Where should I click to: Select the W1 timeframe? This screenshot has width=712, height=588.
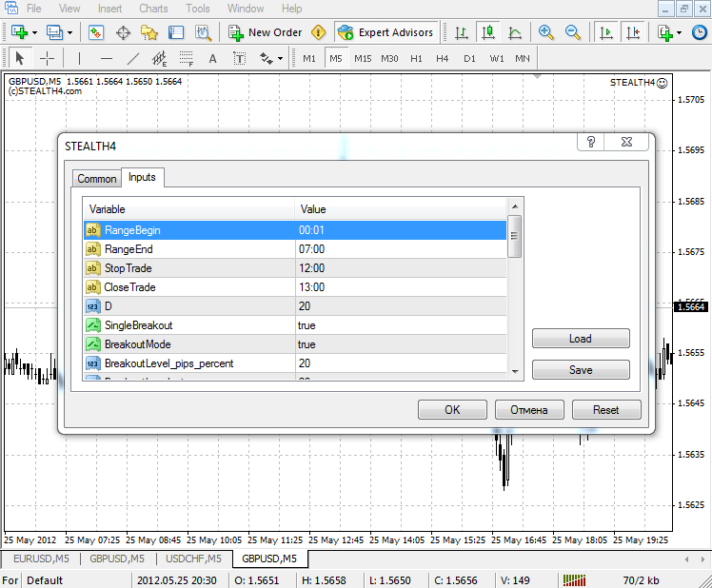click(x=497, y=59)
